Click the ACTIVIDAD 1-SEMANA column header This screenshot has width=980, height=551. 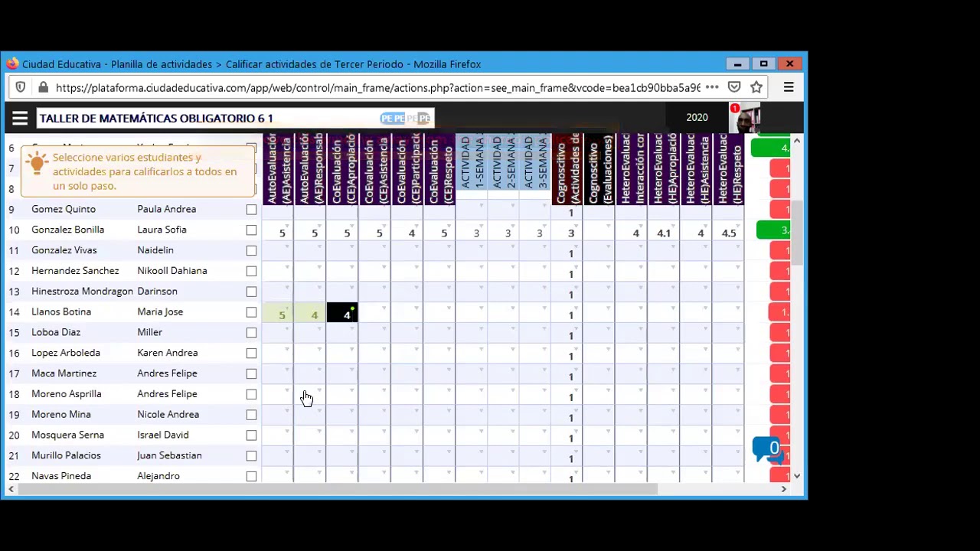pos(471,163)
